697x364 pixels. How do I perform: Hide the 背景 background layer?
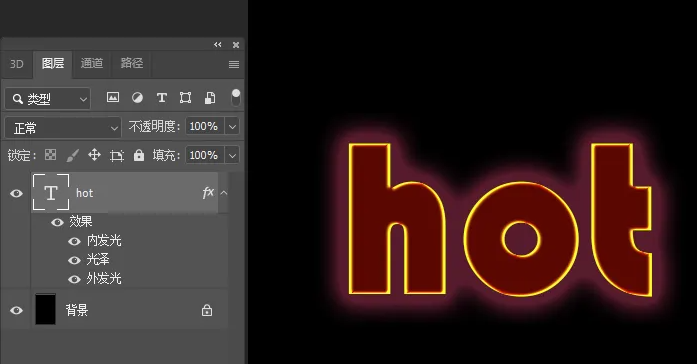[x=16, y=310]
